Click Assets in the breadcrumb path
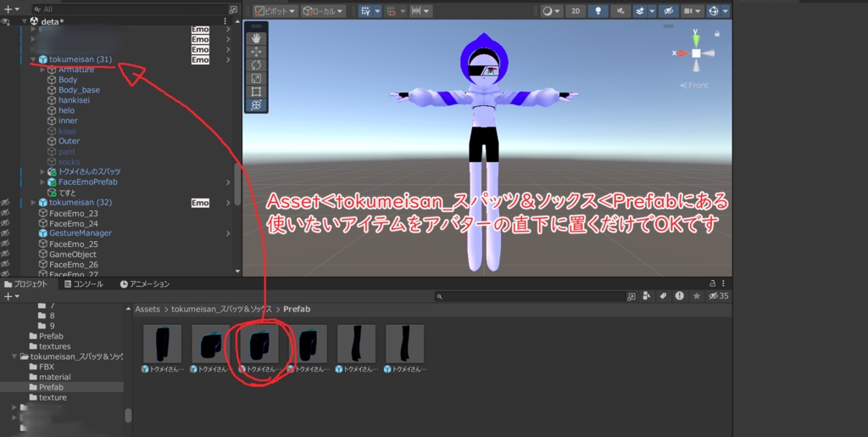 (147, 309)
